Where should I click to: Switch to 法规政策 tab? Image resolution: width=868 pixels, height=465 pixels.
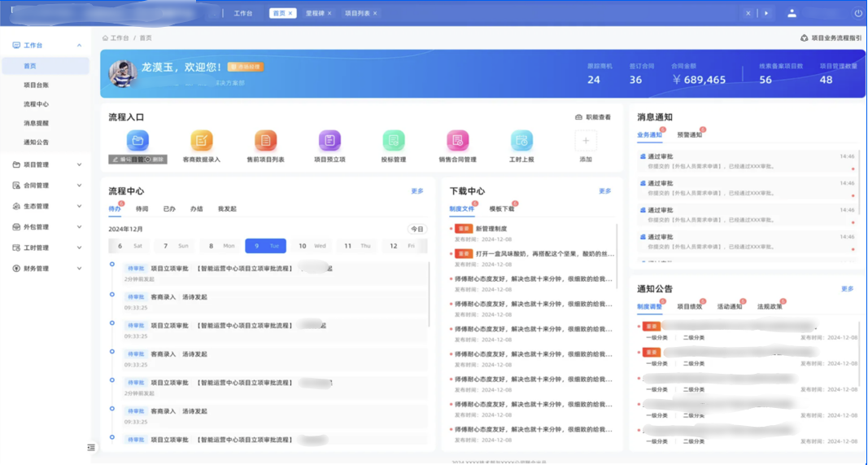[x=770, y=306]
